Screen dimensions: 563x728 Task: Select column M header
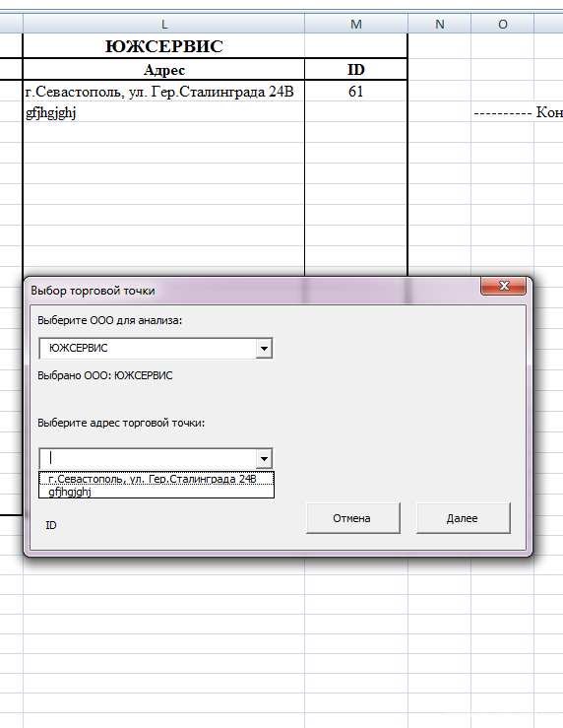356,25
